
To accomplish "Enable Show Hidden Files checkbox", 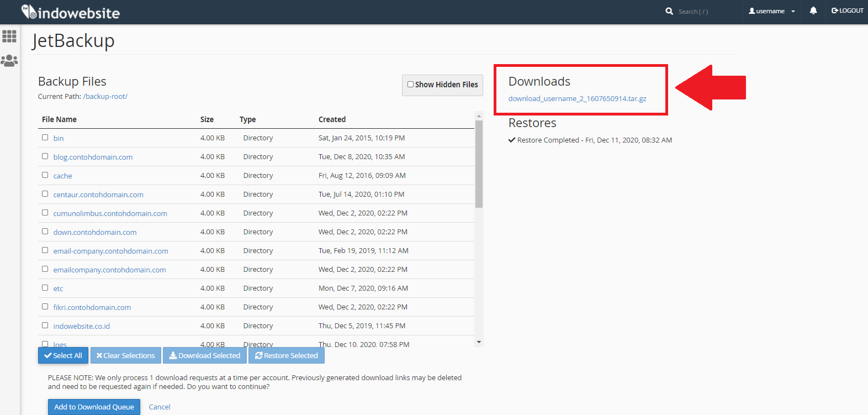I will pos(410,85).
